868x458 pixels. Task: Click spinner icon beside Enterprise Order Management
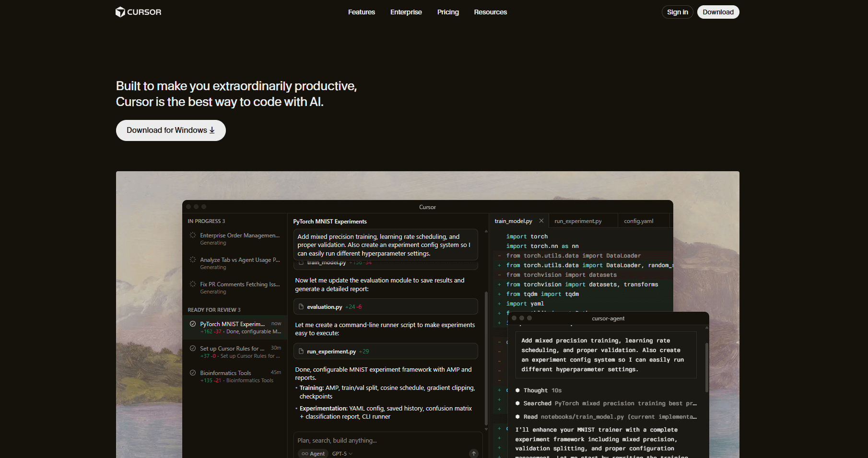click(x=193, y=235)
